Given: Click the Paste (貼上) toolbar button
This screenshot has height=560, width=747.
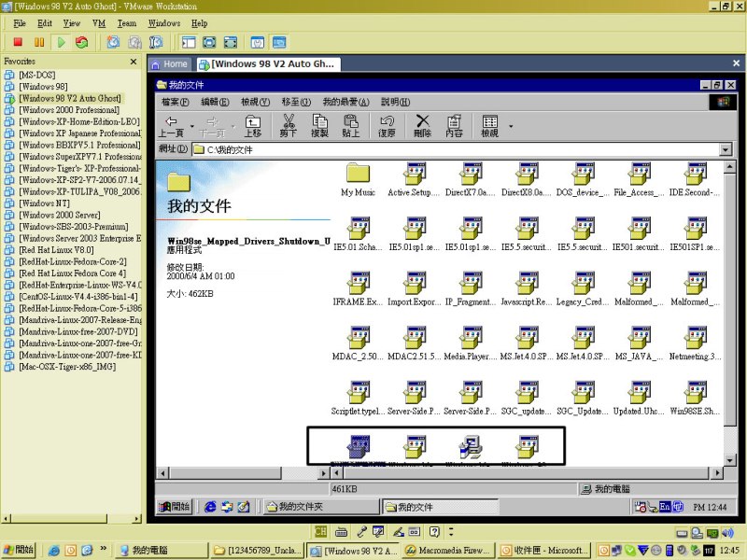Looking at the screenshot, I should (x=351, y=127).
